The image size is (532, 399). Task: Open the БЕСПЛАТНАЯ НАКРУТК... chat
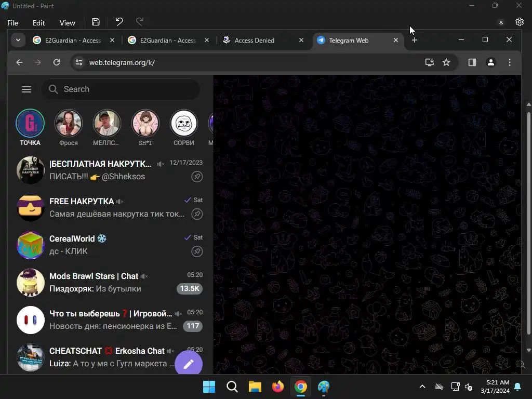coord(110,170)
